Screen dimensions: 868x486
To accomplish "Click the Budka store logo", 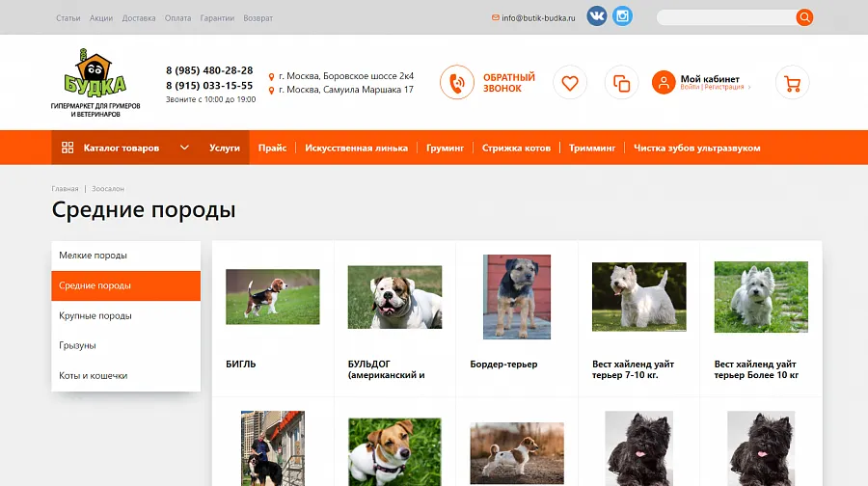I will (95, 83).
